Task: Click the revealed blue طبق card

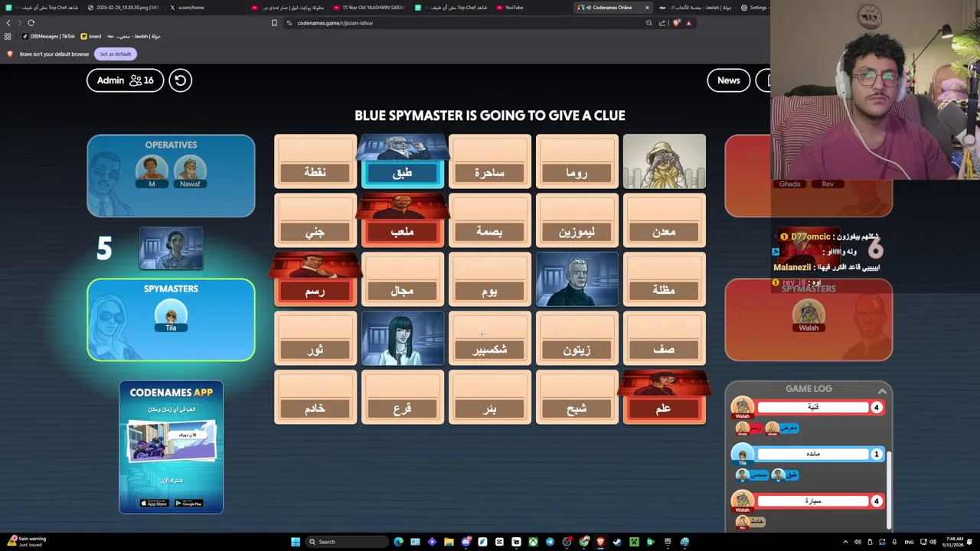Action: pos(403,161)
